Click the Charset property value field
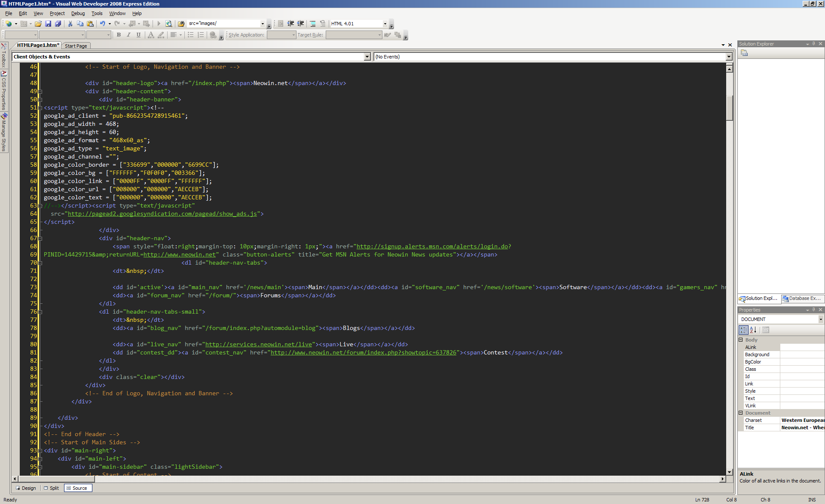The image size is (825, 504). (x=802, y=420)
